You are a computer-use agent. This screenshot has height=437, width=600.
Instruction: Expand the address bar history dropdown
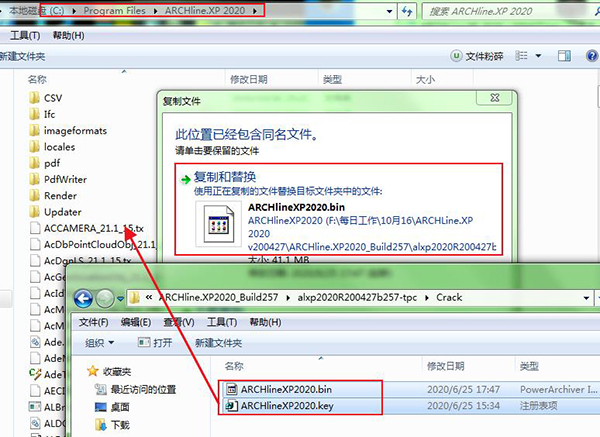(389, 11)
